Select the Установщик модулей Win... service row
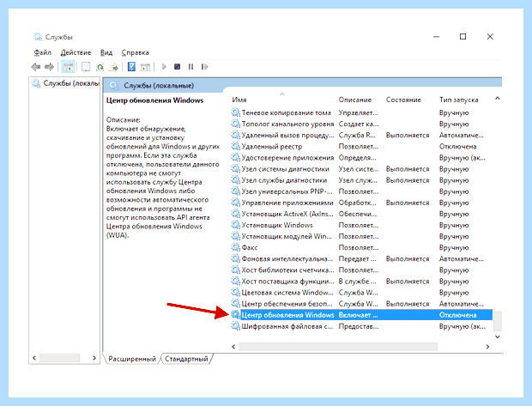The width and height of the screenshot is (532, 406). pyautogui.click(x=362, y=236)
